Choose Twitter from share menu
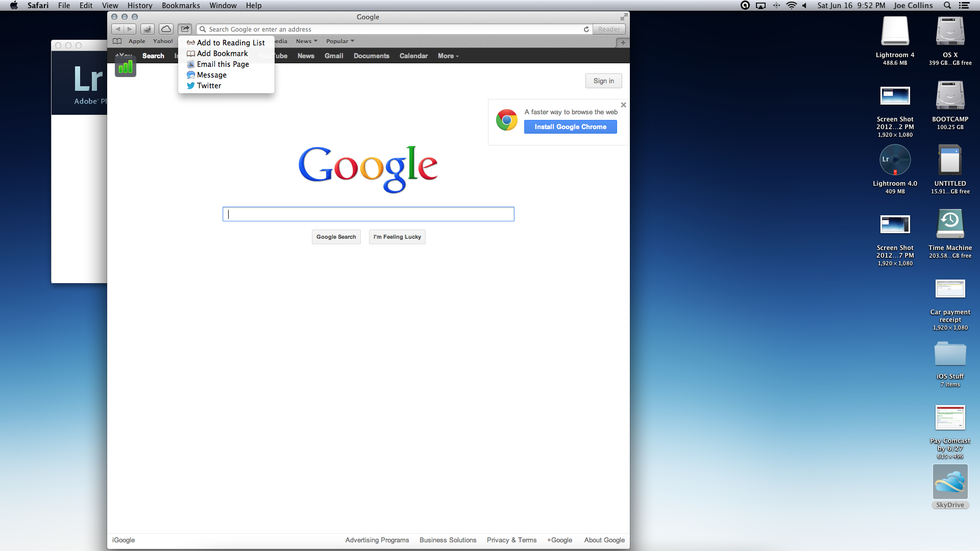 226,86
